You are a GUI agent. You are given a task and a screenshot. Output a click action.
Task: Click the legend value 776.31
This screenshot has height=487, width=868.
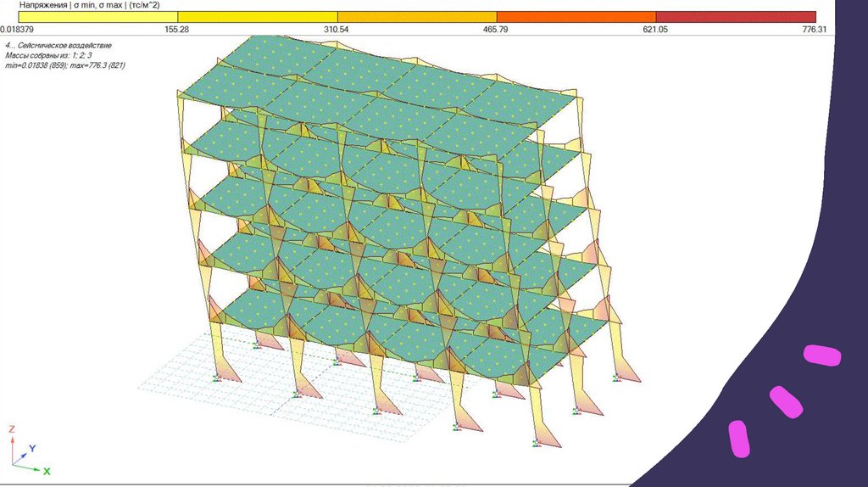(814, 30)
